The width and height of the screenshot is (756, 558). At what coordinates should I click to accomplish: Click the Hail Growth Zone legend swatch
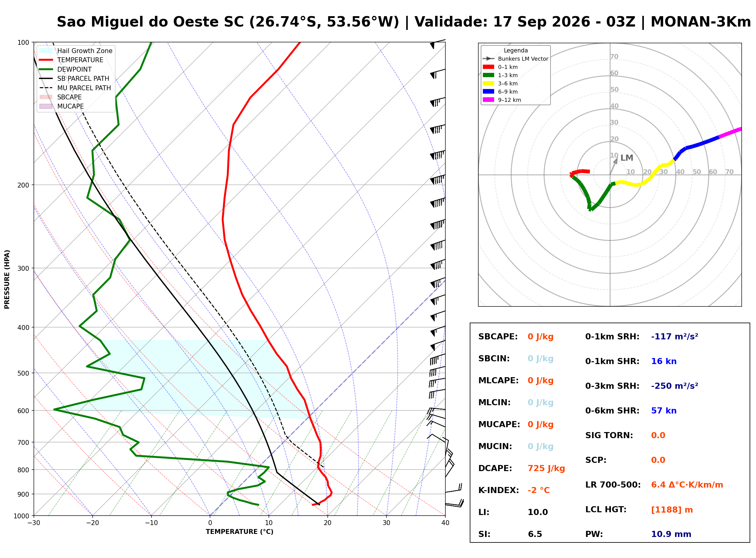click(x=46, y=51)
